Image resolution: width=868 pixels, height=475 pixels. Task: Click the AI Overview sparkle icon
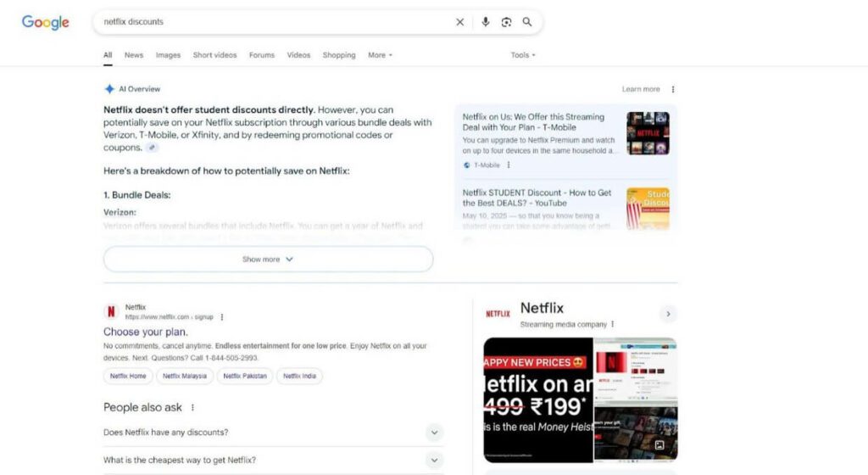click(109, 88)
